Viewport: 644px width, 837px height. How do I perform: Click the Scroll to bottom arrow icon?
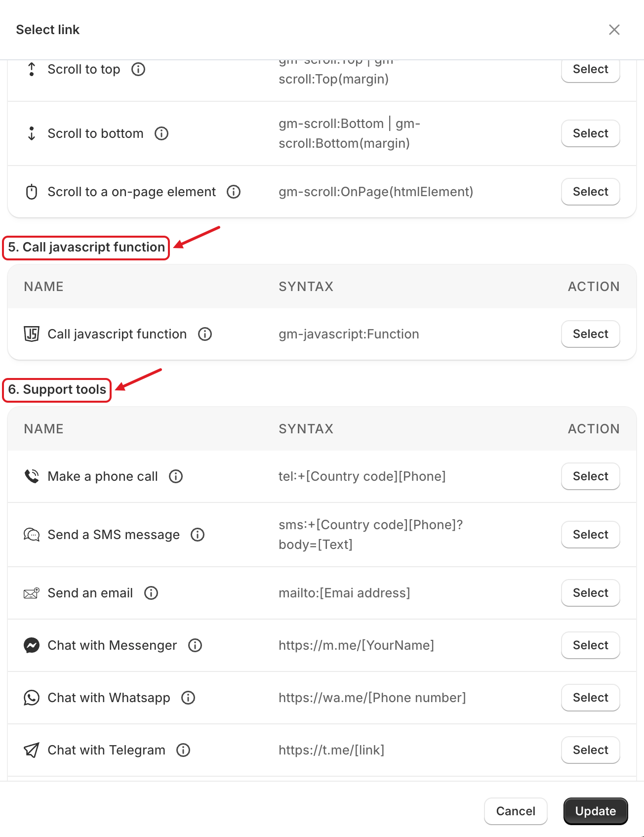[x=32, y=133]
